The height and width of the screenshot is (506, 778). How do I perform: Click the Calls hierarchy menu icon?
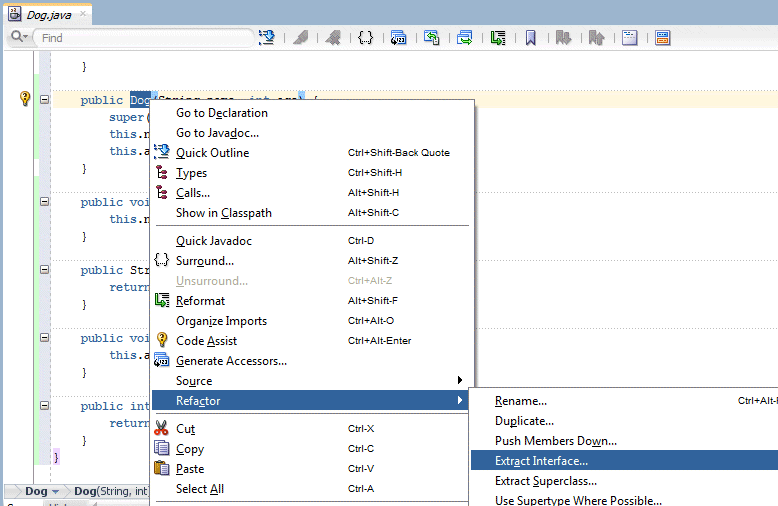coord(162,192)
